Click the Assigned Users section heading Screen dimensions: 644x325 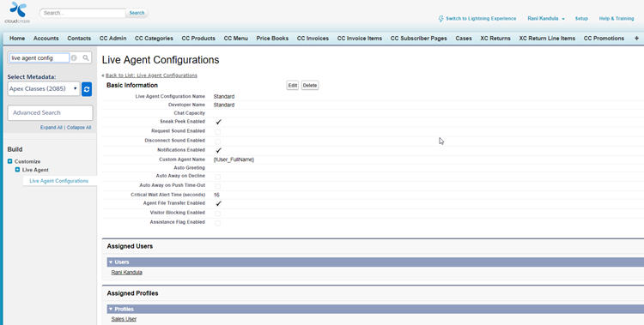coord(130,246)
